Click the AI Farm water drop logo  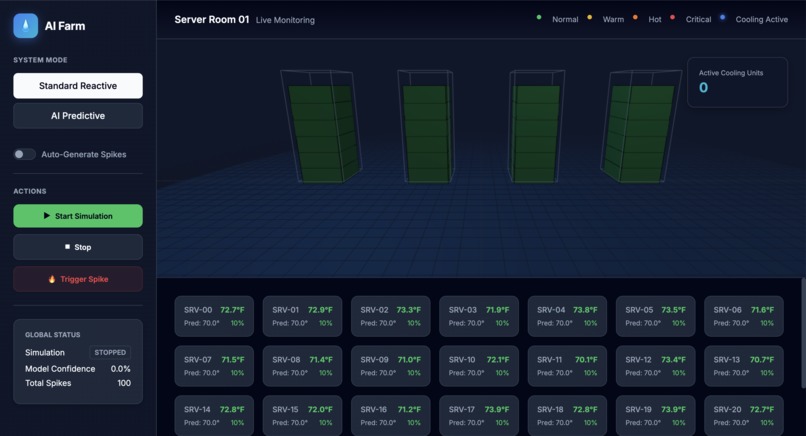(x=26, y=26)
